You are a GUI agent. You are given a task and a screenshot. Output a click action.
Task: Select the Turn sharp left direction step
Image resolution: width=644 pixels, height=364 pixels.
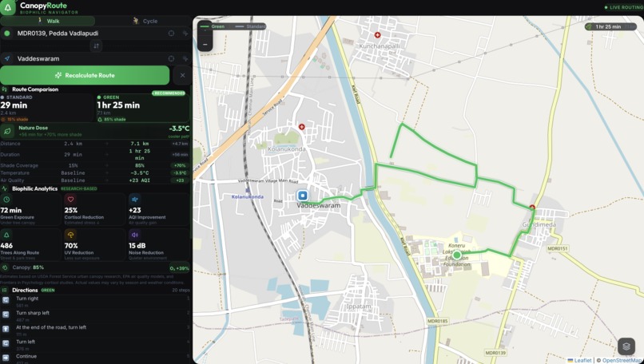click(x=95, y=316)
